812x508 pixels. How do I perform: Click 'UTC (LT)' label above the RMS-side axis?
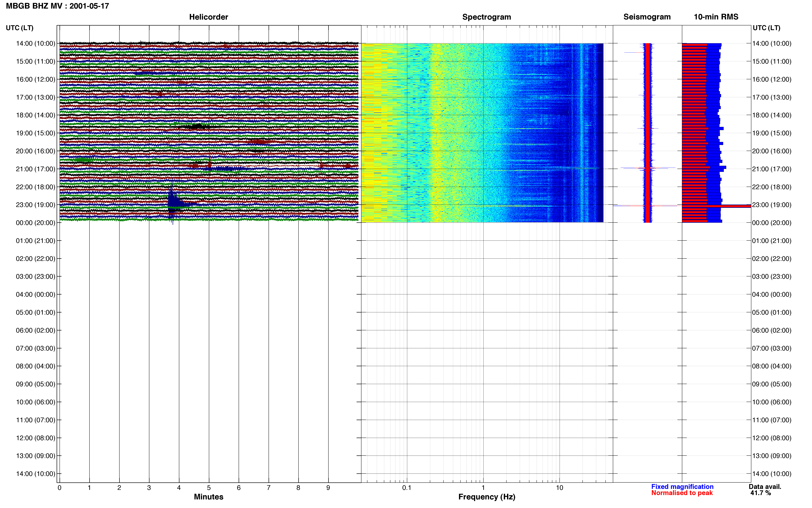[766, 28]
